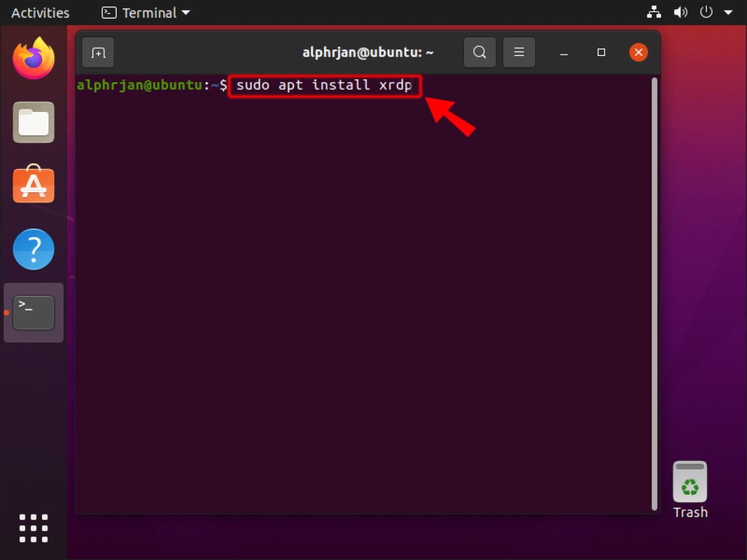
Task: Show all applications via the grid icon
Action: (33, 528)
